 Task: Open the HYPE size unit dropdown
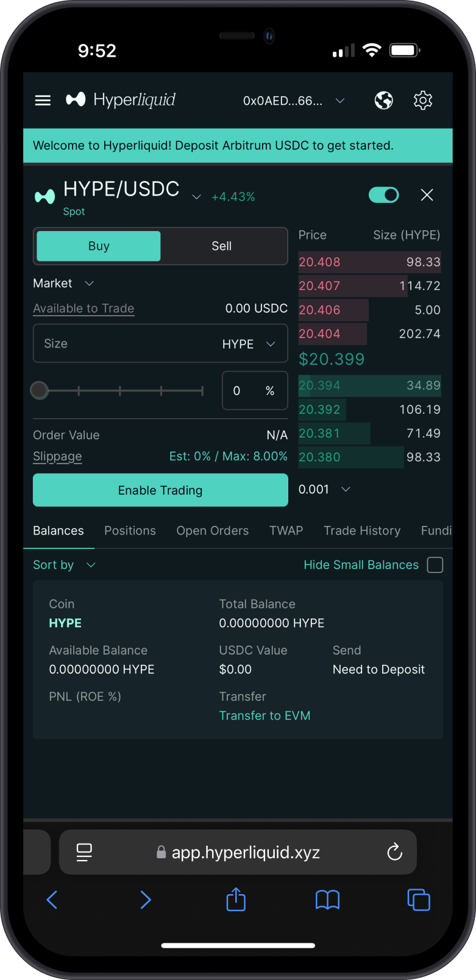249,344
